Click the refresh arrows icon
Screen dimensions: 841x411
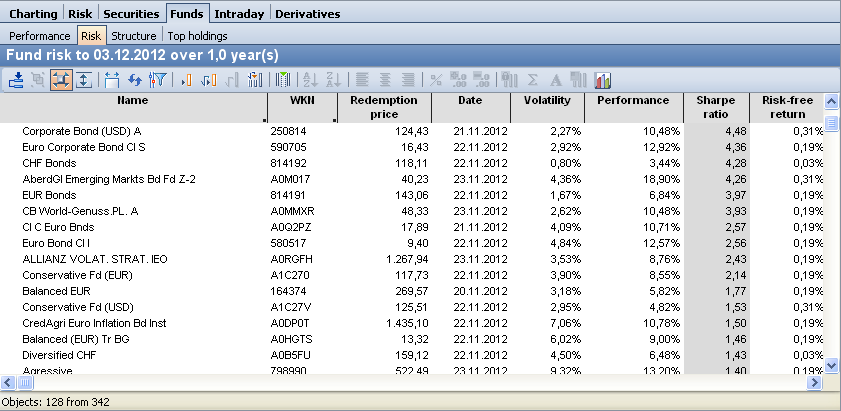135,80
